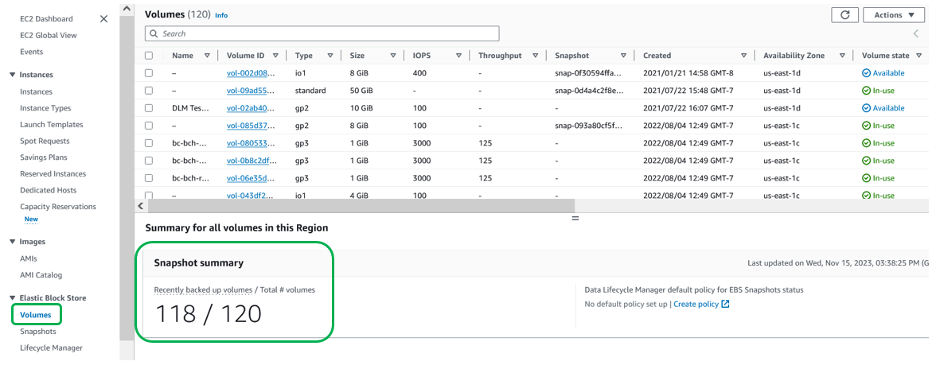Open AMIs in sidebar
This screenshot has height=370, width=936.
coord(29,259)
